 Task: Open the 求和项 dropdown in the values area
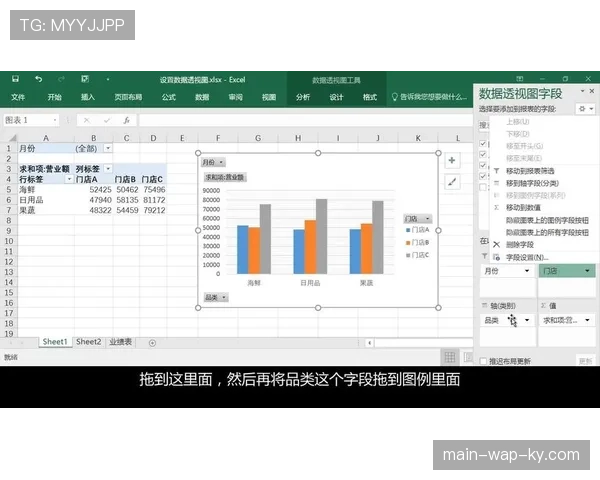(587, 320)
